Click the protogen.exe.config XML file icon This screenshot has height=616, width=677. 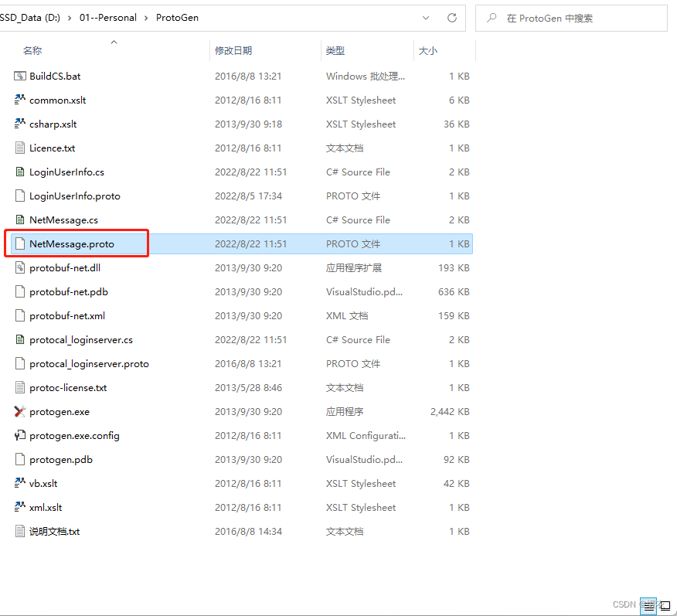[19, 435]
